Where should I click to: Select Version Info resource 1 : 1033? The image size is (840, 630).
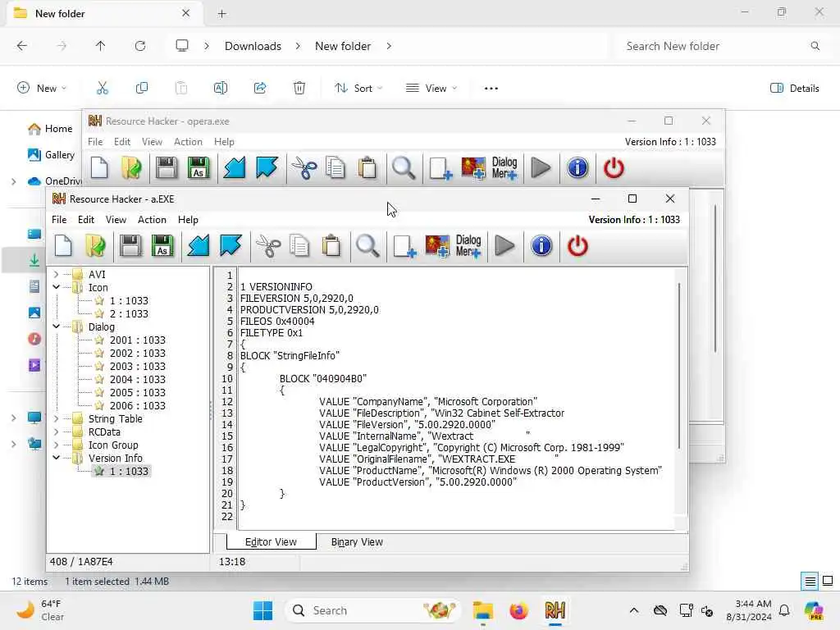pyautogui.click(x=129, y=472)
